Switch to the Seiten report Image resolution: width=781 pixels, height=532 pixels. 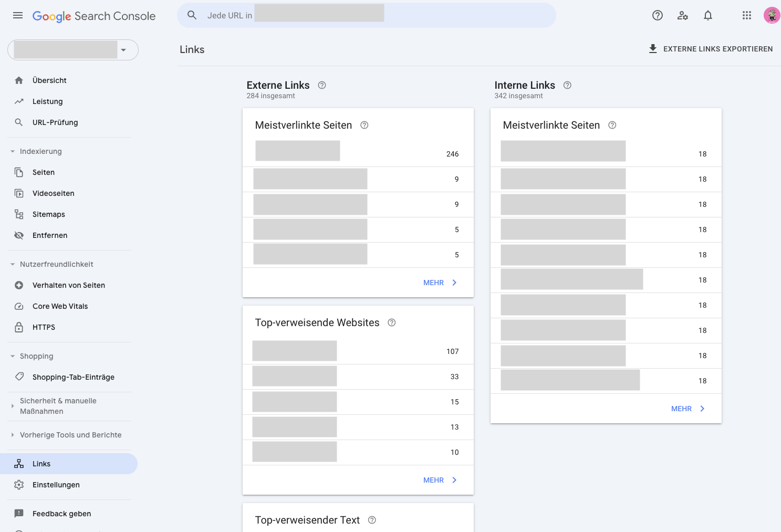click(44, 172)
